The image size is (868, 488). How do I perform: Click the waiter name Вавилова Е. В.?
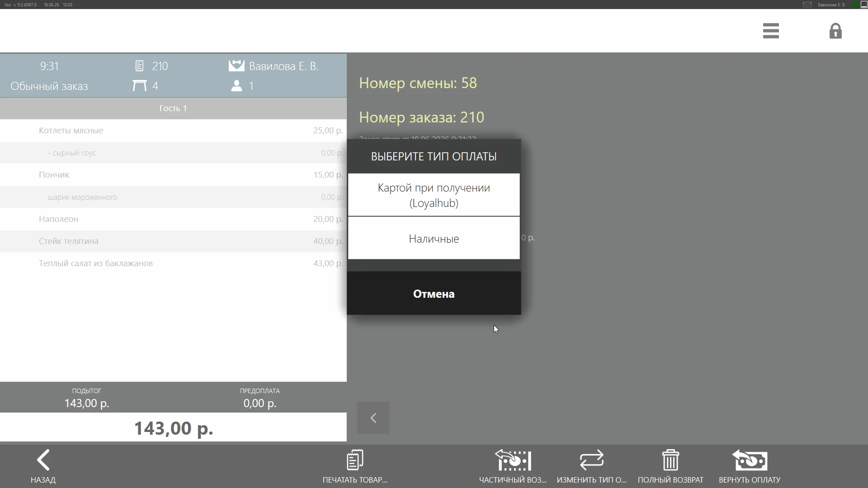pyautogui.click(x=284, y=66)
